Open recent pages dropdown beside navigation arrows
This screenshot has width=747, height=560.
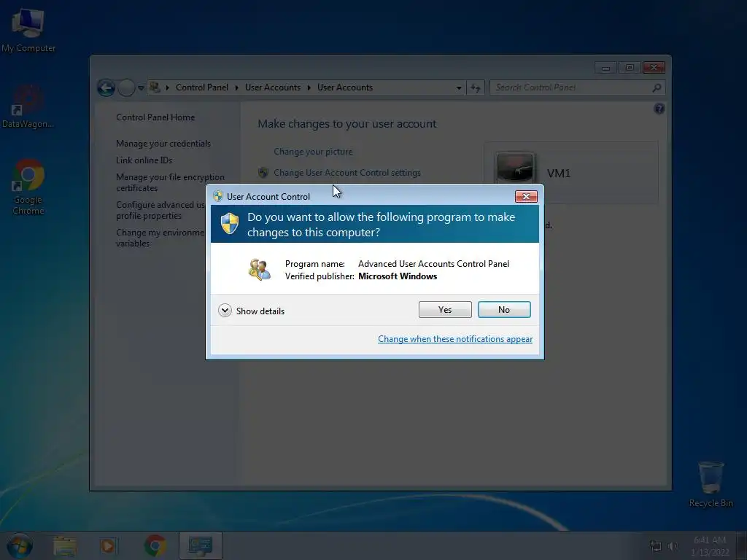tap(141, 88)
